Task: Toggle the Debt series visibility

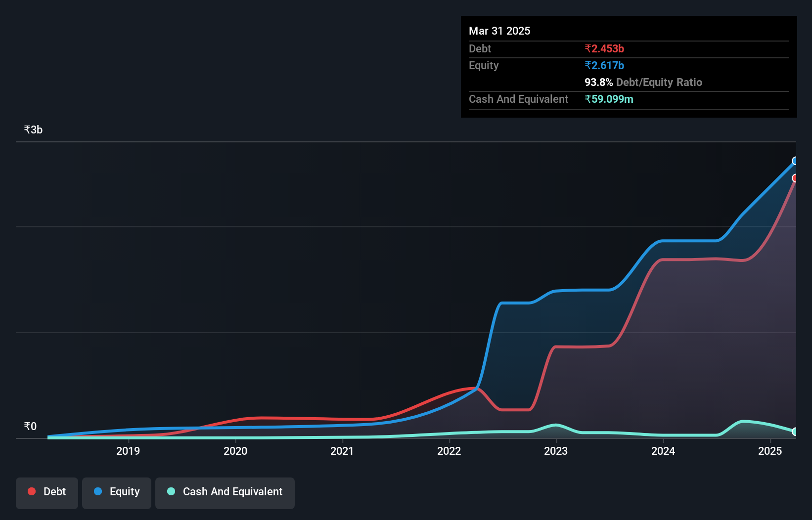Action: [46, 491]
